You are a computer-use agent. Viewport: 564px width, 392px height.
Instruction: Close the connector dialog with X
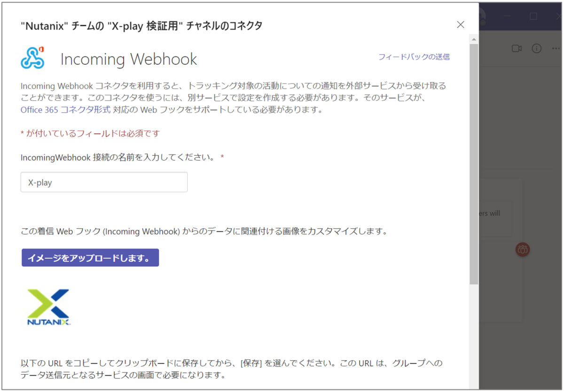(460, 25)
